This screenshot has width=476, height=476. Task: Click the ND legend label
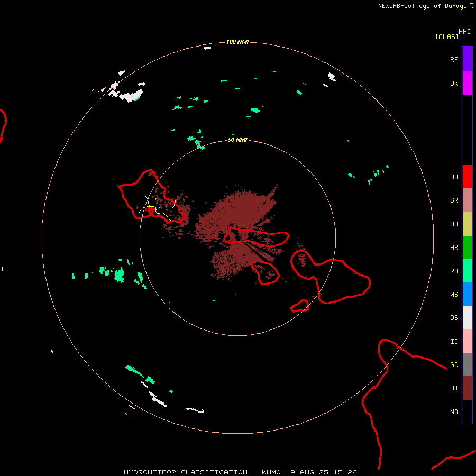pyautogui.click(x=454, y=411)
